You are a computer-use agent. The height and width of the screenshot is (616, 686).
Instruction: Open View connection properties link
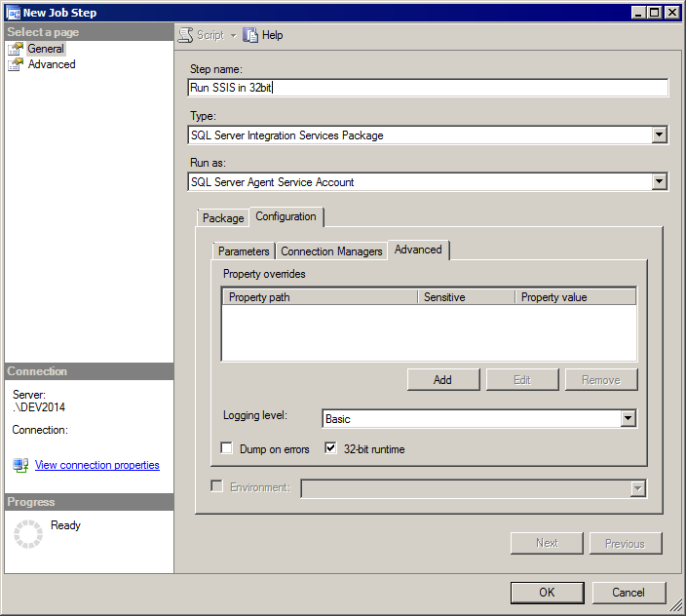97,465
